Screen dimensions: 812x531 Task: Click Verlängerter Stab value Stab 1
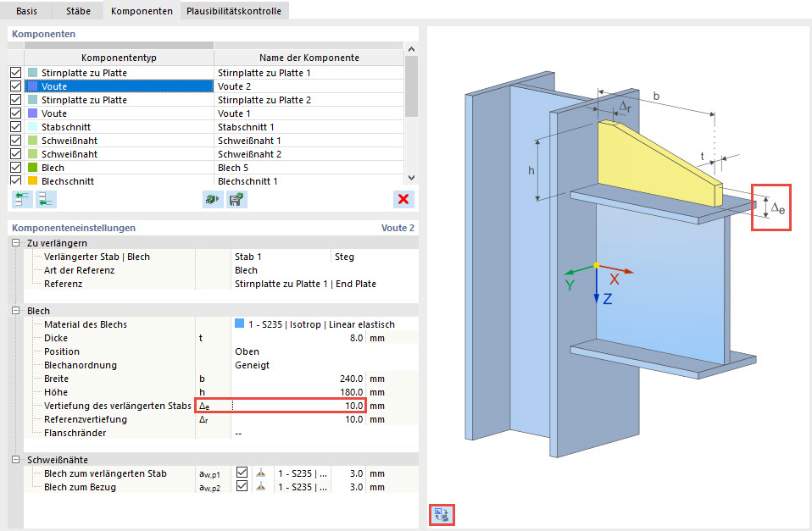(248, 257)
